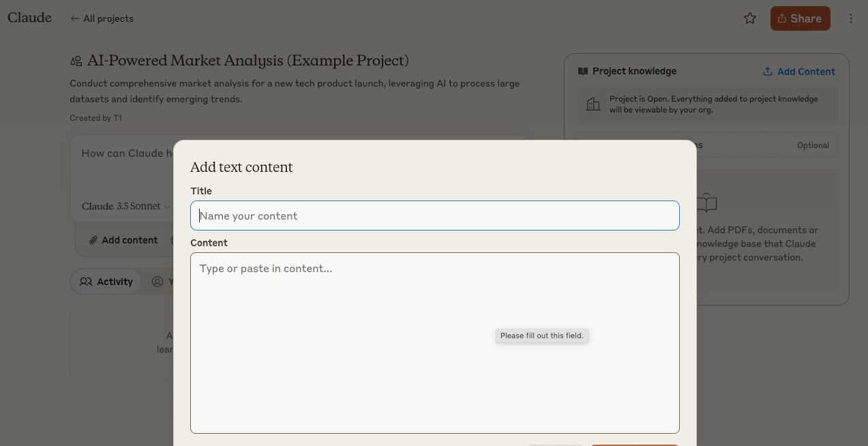The image size is (868, 446).
Task: Click the Claude logo
Action: point(29,18)
